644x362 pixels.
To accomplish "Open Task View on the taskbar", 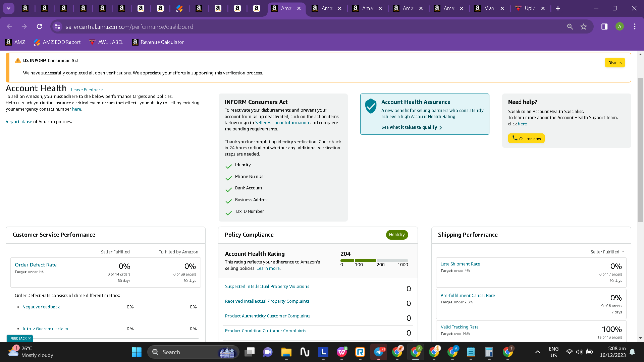I will (250, 352).
